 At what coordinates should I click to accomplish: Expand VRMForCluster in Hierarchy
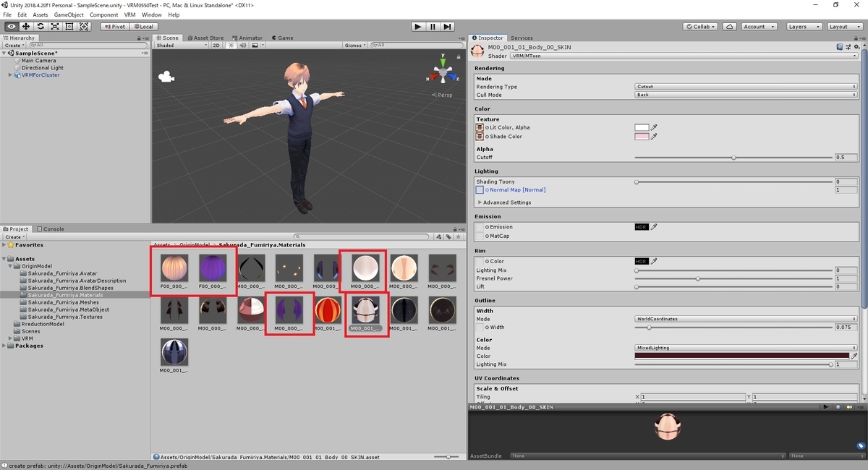pyautogui.click(x=10, y=75)
